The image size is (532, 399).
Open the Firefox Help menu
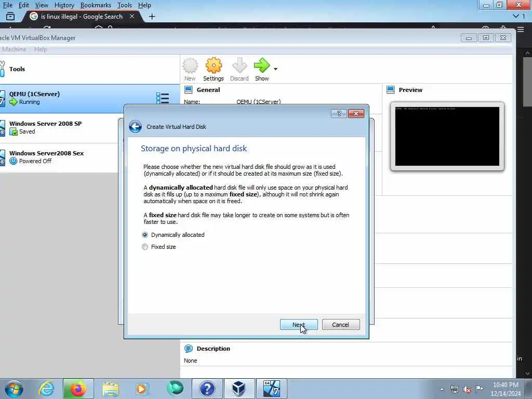pyautogui.click(x=144, y=5)
